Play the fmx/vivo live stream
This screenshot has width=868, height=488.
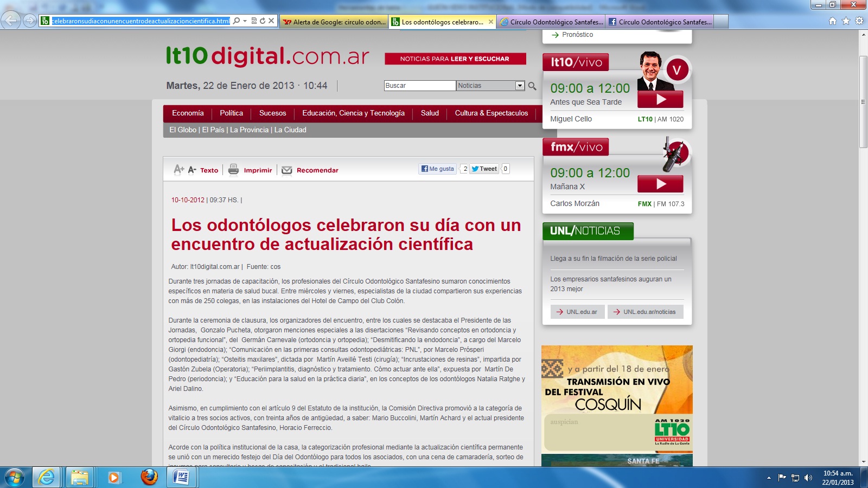660,184
